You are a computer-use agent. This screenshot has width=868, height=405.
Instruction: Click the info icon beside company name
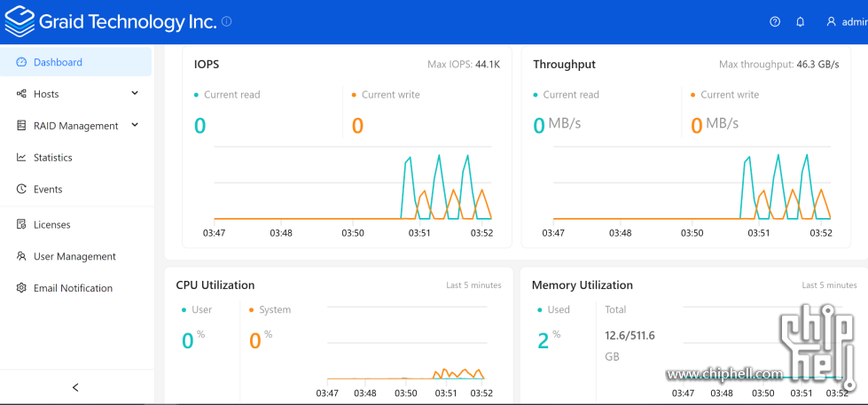pyautogui.click(x=227, y=21)
